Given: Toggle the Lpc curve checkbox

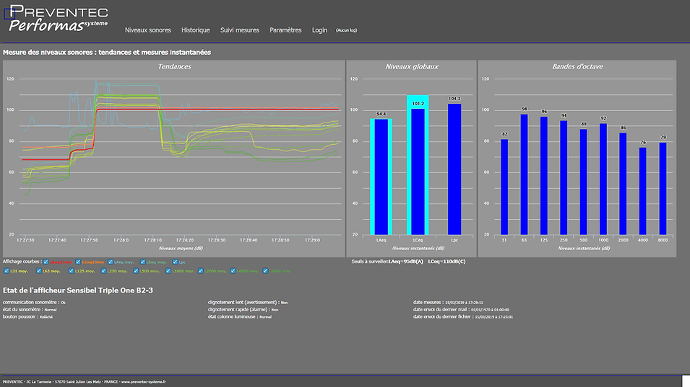Looking at the screenshot, I should tap(175, 262).
